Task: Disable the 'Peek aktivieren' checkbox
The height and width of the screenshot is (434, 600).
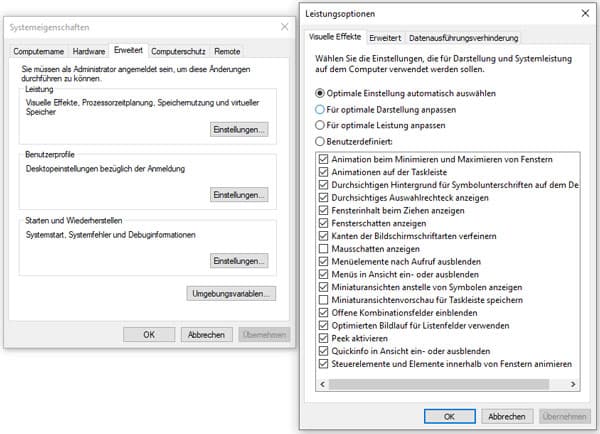Action: click(x=322, y=339)
